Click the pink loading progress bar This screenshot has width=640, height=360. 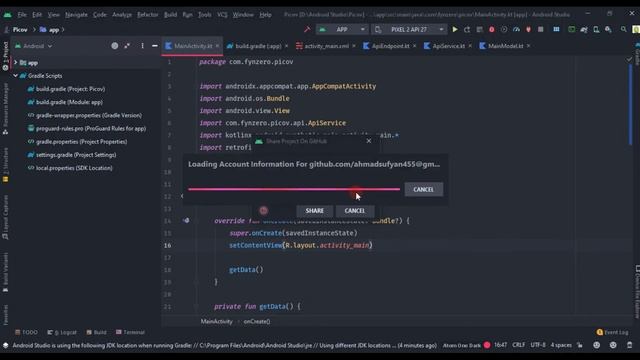pyautogui.click(x=294, y=189)
